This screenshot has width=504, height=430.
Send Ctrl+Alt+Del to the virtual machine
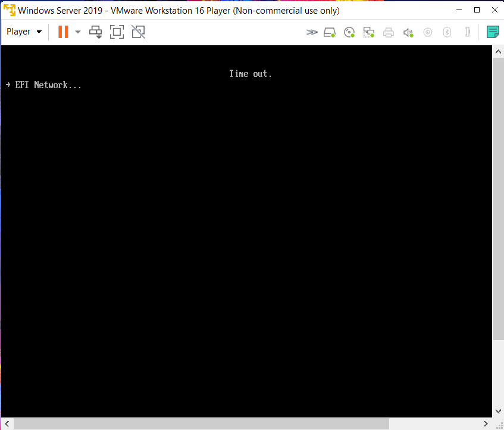click(96, 32)
